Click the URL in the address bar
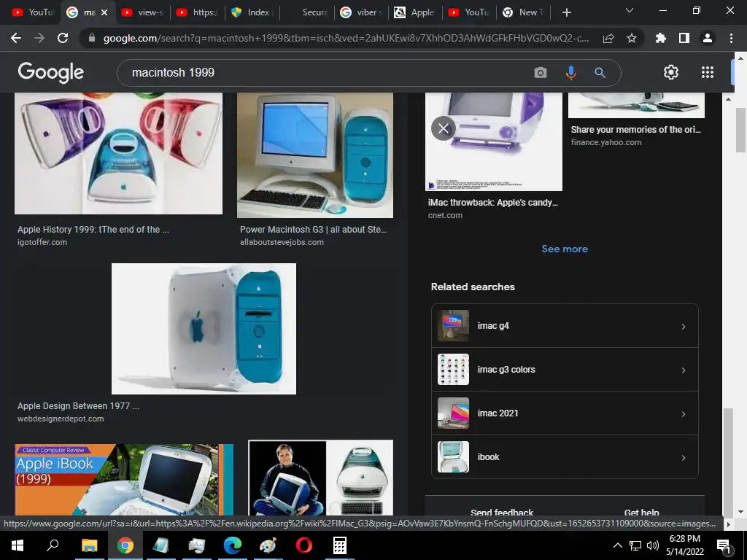This screenshot has width=747, height=560. (345, 38)
